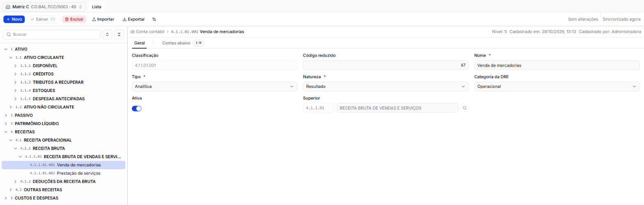Click the collapse all tree icon
Image resolution: width=644 pixels, height=205 pixels.
tap(119, 35)
